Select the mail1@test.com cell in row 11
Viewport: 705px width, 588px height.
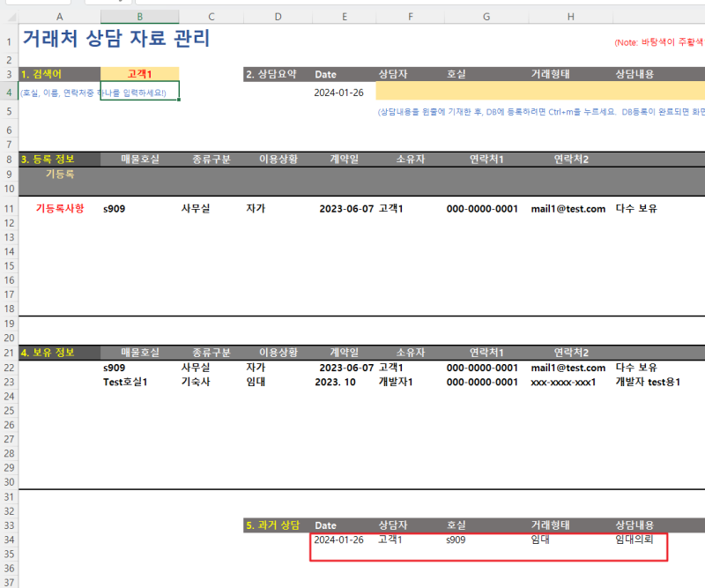(568, 209)
